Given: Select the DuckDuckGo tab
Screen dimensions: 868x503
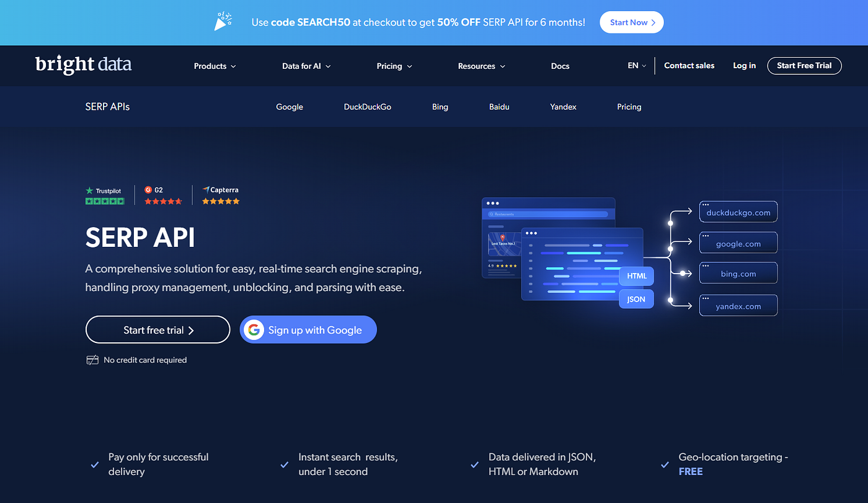Looking at the screenshot, I should pos(368,107).
